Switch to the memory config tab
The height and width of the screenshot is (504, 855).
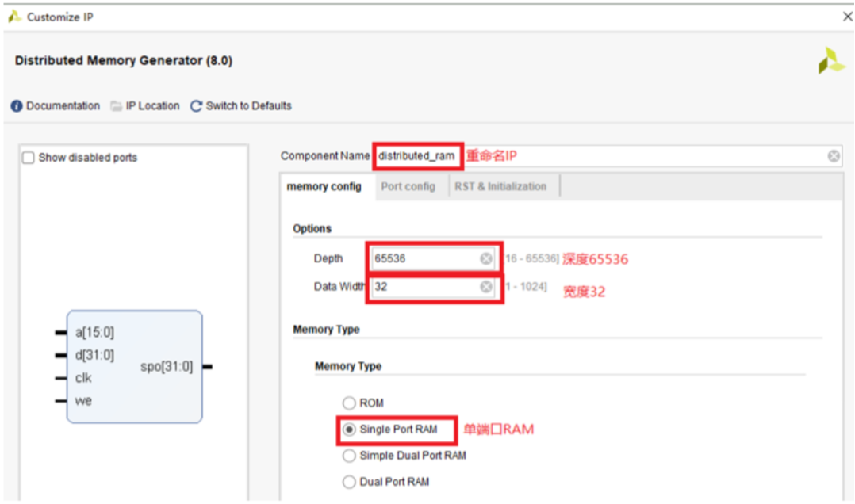(324, 187)
